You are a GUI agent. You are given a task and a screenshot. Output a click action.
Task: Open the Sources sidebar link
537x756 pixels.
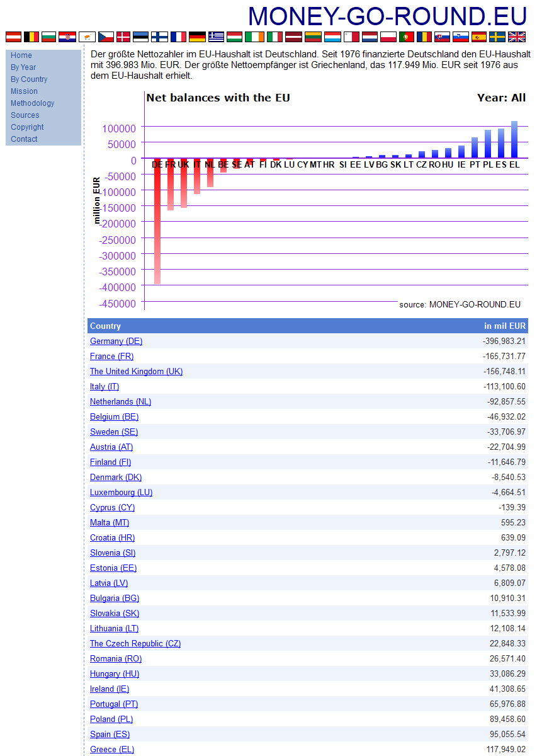pos(25,115)
